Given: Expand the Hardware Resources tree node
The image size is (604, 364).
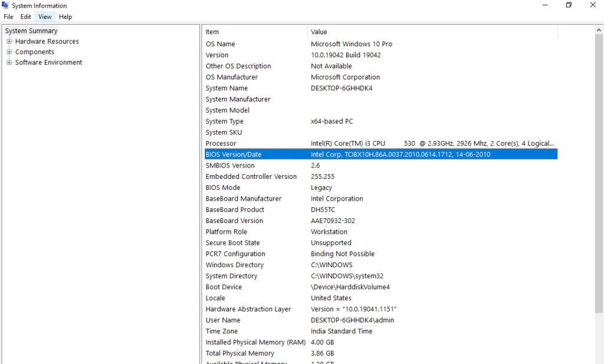Looking at the screenshot, I should (9, 42).
